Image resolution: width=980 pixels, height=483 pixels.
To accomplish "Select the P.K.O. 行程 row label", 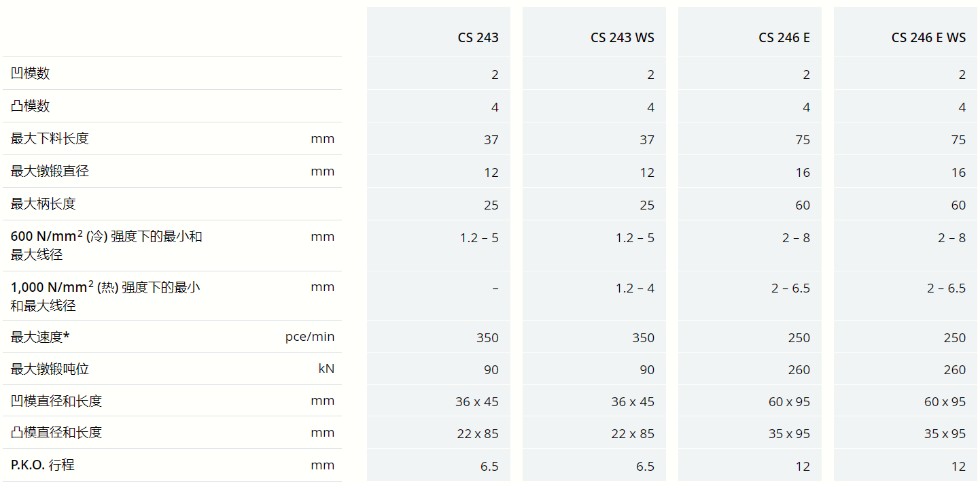I will (x=43, y=465).
